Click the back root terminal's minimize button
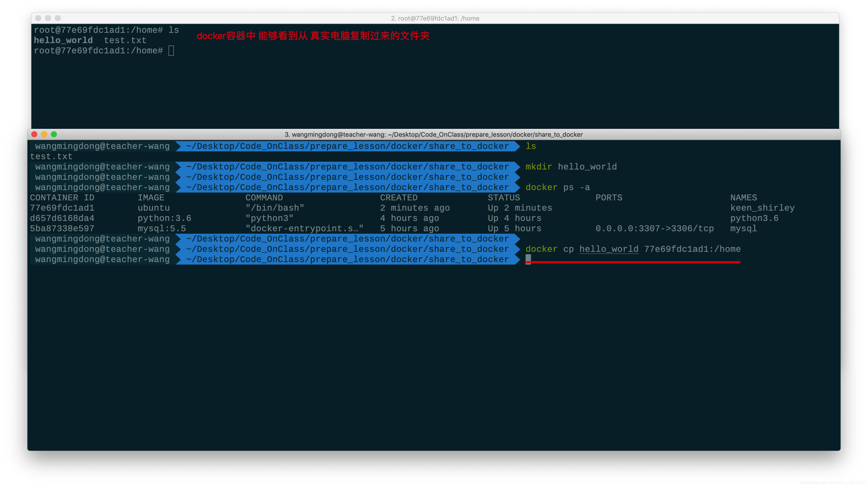868x487 pixels. 48,18
